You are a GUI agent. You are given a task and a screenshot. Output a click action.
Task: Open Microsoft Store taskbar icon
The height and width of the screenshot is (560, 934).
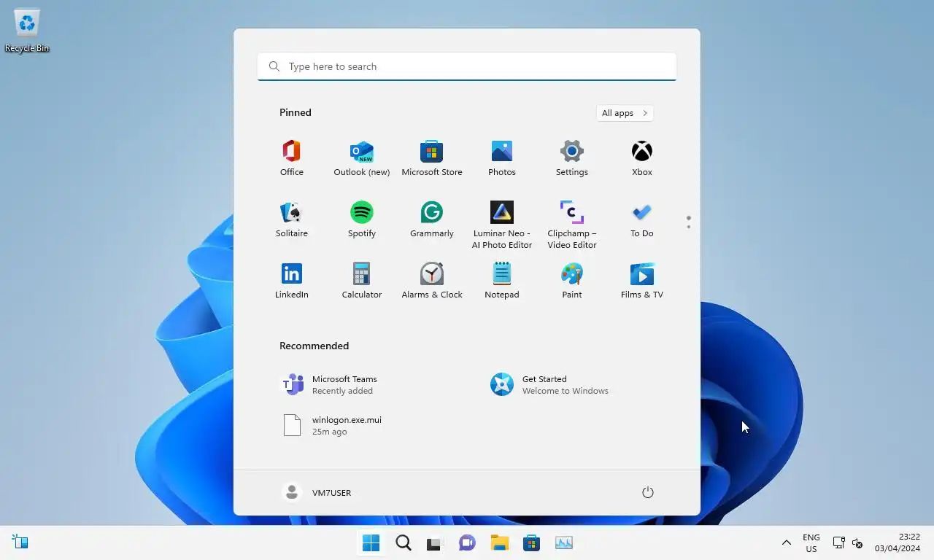click(x=532, y=542)
